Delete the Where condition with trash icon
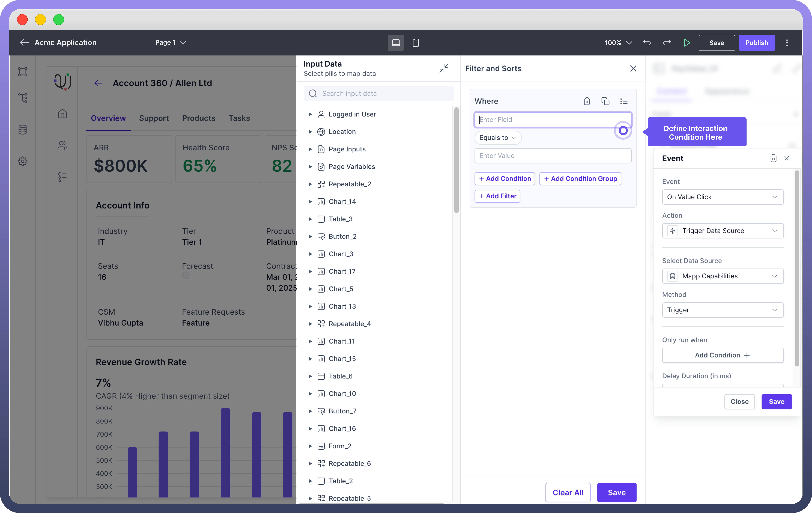Viewport: 812px width, 513px height. 587,101
